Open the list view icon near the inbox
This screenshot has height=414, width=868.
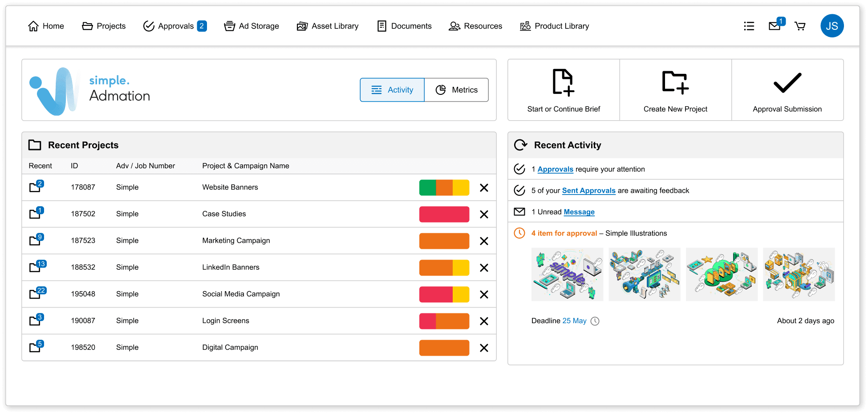tap(749, 26)
